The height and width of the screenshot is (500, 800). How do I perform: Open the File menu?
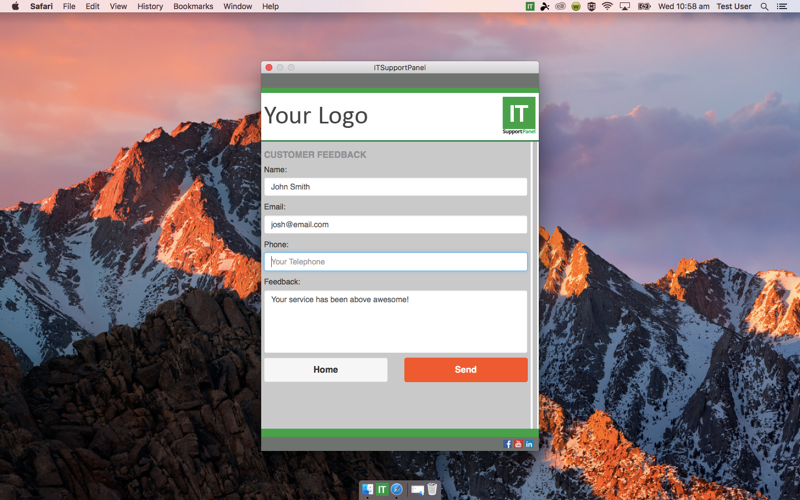pyautogui.click(x=69, y=6)
